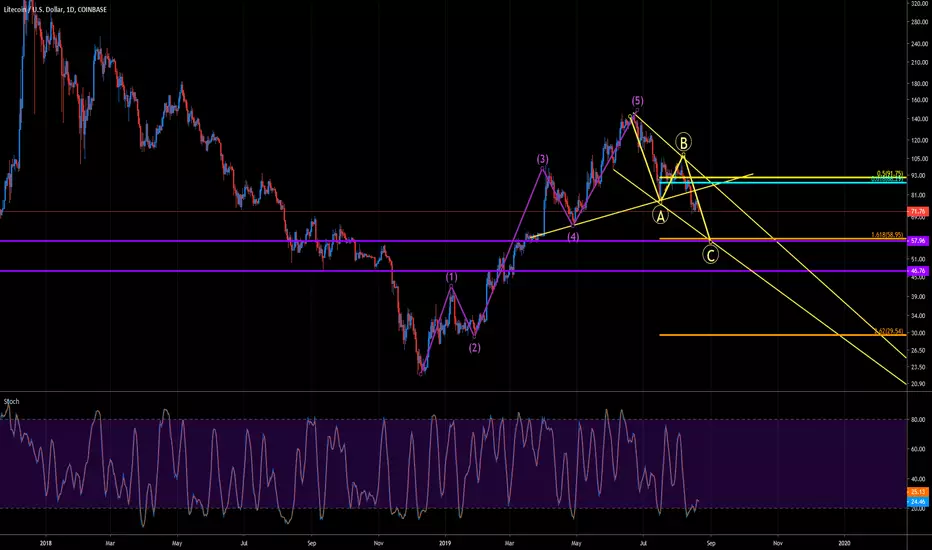Select the circled C wave label
The width and height of the screenshot is (932, 550).
coord(710,255)
